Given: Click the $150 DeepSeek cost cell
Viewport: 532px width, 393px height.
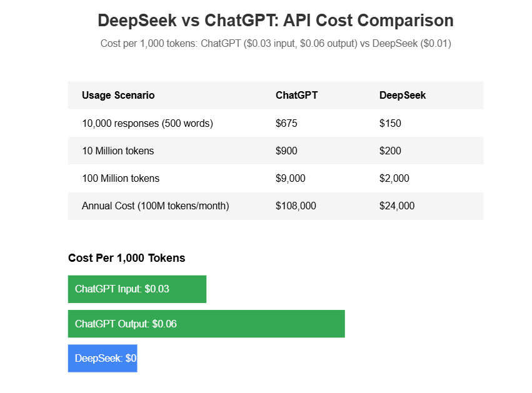Looking at the screenshot, I should coord(390,123).
